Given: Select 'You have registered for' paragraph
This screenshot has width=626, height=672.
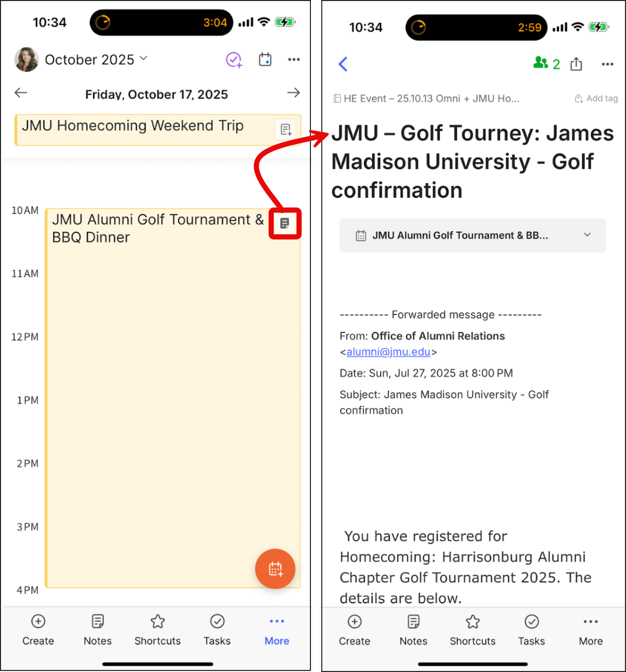Looking at the screenshot, I should point(465,567).
